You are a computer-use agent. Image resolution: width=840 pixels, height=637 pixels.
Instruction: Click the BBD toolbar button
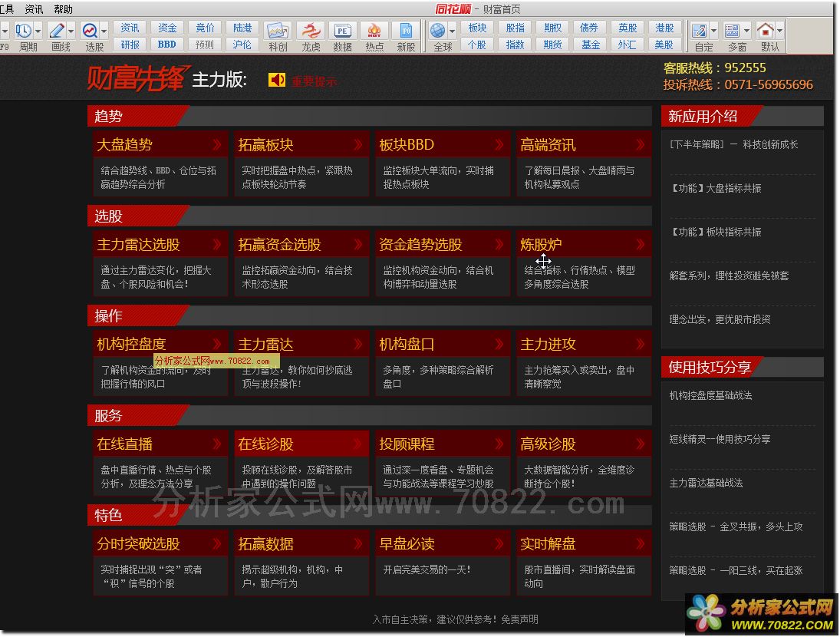[167, 45]
